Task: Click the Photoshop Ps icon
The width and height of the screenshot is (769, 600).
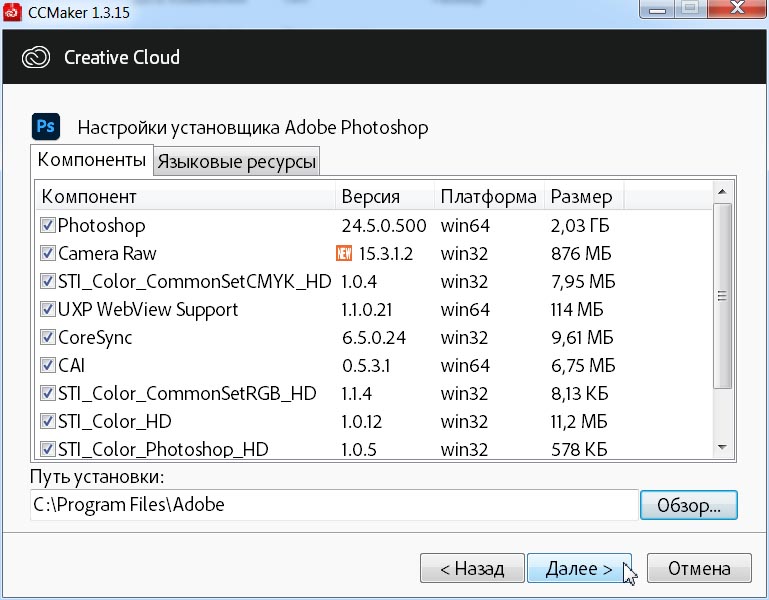Action: pyautogui.click(x=46, y=127)
